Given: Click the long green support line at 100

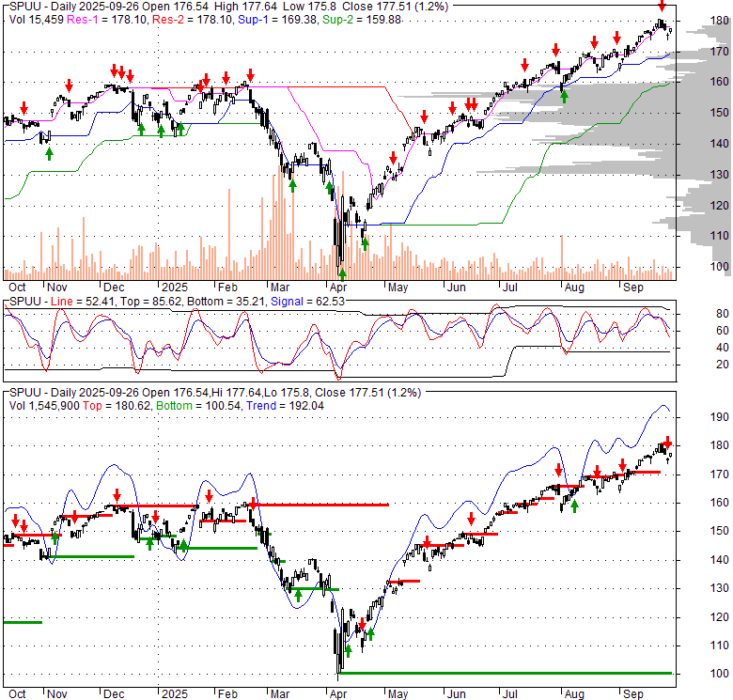Looking at the screenshot, I should pos(505,673).
